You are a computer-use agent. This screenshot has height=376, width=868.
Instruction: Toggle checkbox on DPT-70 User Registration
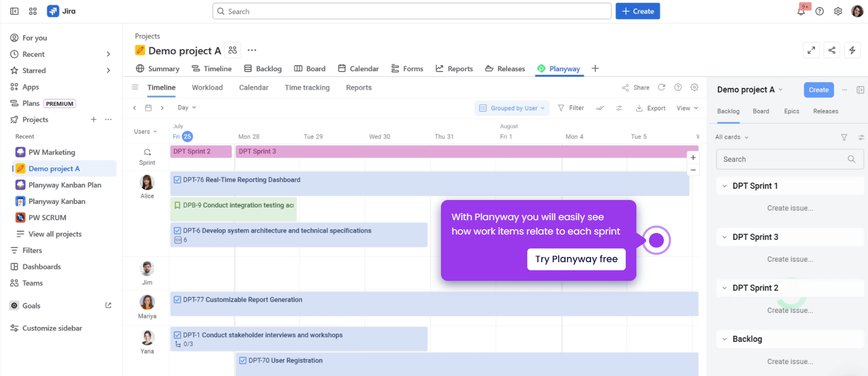point(243,361)
